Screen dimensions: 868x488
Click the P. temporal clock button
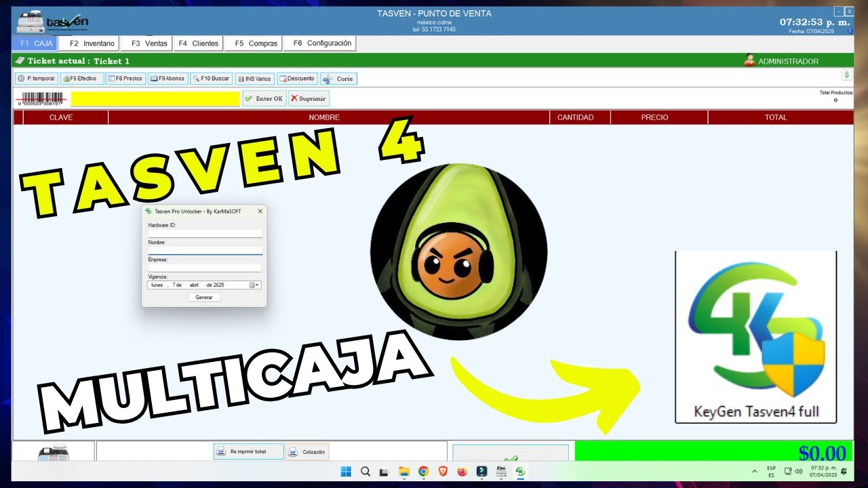[36, 79]
